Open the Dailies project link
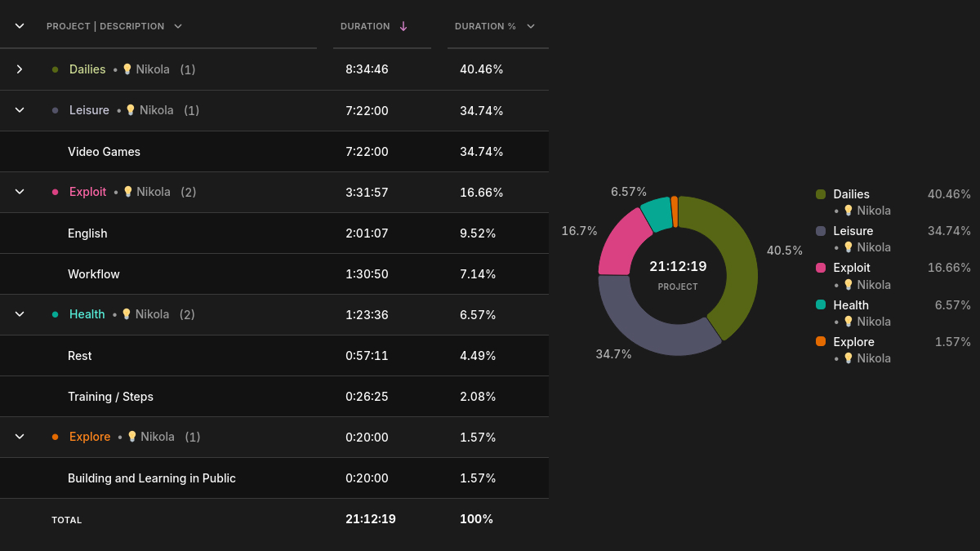980x551 pixels. pyautogui.click(x=87, y=69)
